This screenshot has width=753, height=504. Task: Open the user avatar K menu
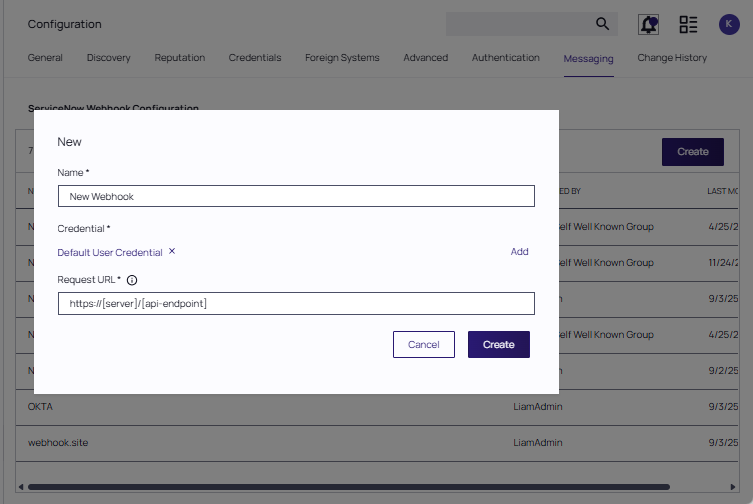tap(729, 24)
